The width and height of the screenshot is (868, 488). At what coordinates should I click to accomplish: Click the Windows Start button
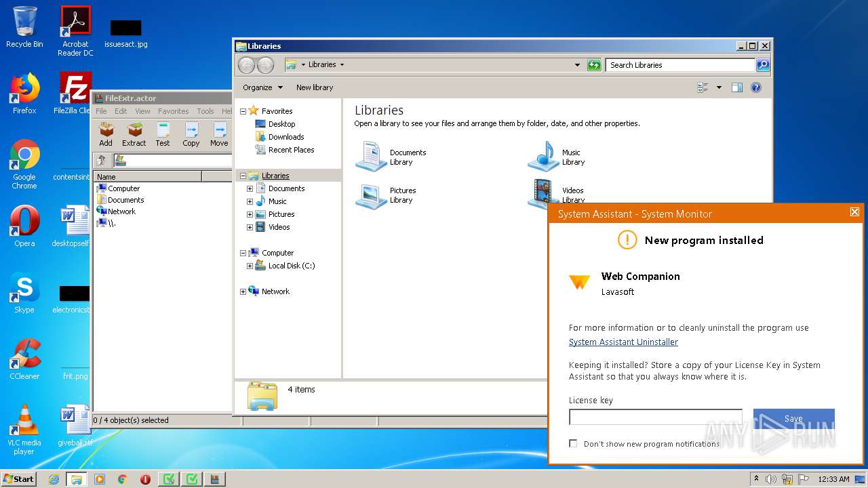point(19,479)
